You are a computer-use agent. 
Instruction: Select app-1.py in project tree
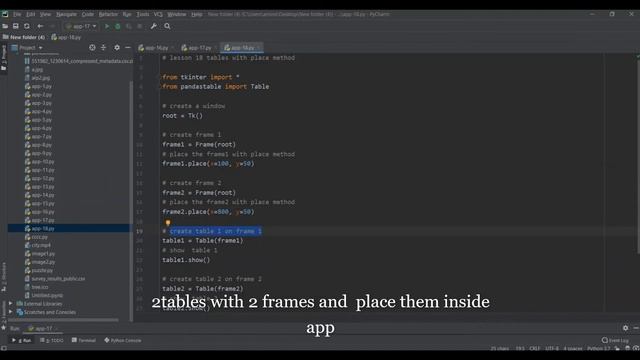[42, 86]
